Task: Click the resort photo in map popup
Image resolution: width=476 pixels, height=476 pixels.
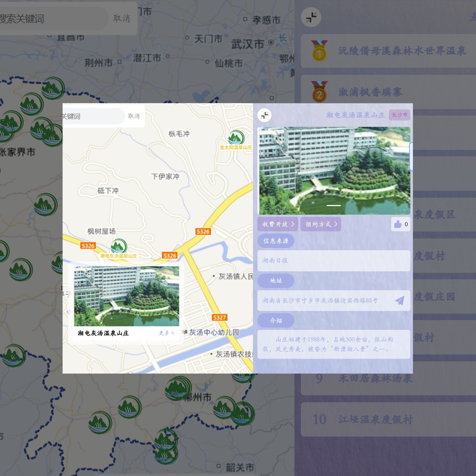Action: coord(127,296)
